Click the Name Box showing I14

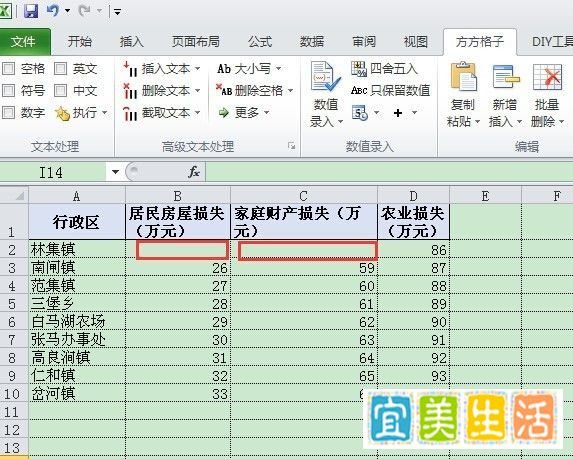click(x=53, y=172)
